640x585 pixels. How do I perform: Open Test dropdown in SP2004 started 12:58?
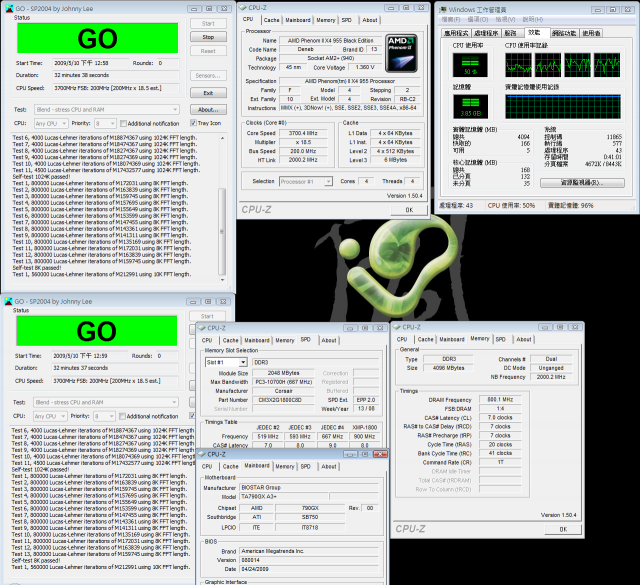click(x=107, y=109)
